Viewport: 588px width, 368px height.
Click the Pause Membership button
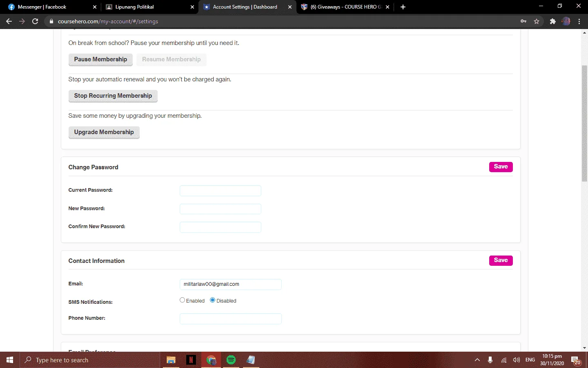pos(100,60)
